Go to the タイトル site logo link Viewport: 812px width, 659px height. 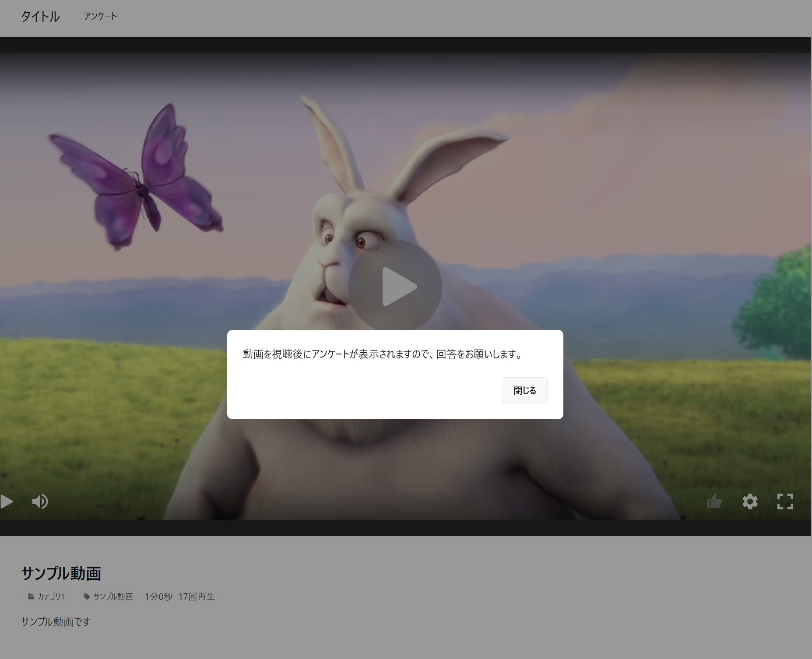40,17
